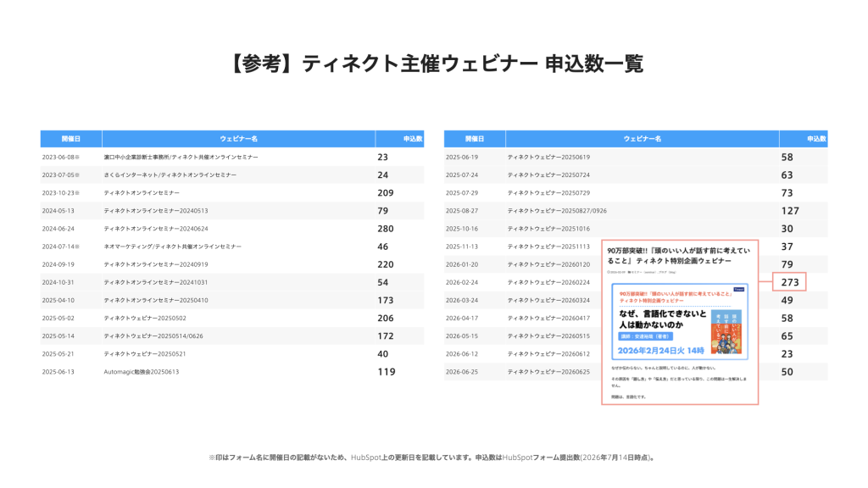Click ティネクトウェビナー20250619 webinar name
Viewport: 868px width, 488px height.
pos(548,157)
